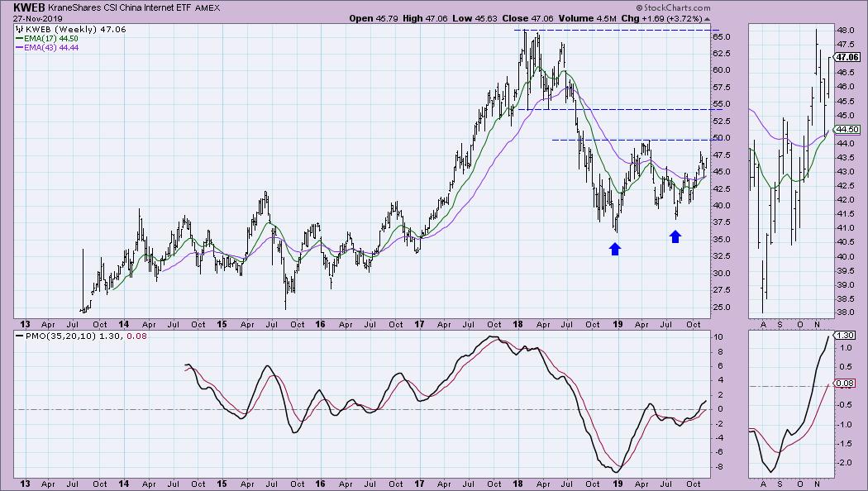Click year 15 on the PMO panel time axis
This screenshot has width=868, height=491.
pyautogui.click(x=222, y=484)
